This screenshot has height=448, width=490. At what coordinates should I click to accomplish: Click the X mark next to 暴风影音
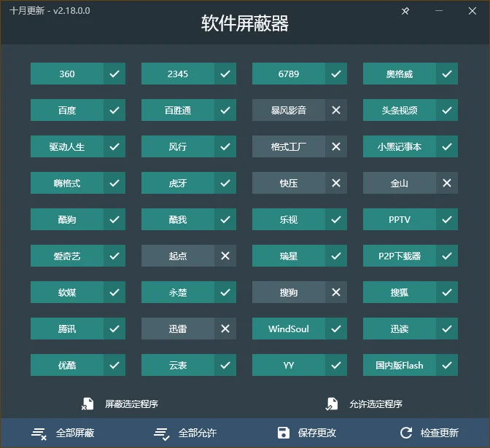[336, 110]
